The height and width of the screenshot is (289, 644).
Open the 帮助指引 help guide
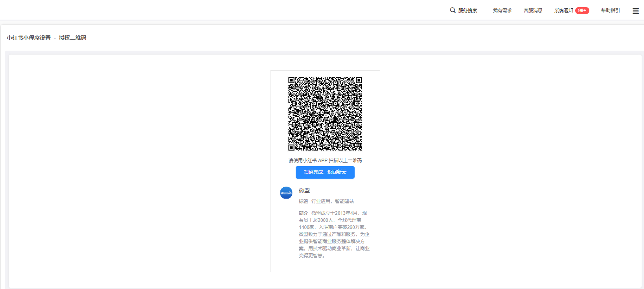(610, 11)
